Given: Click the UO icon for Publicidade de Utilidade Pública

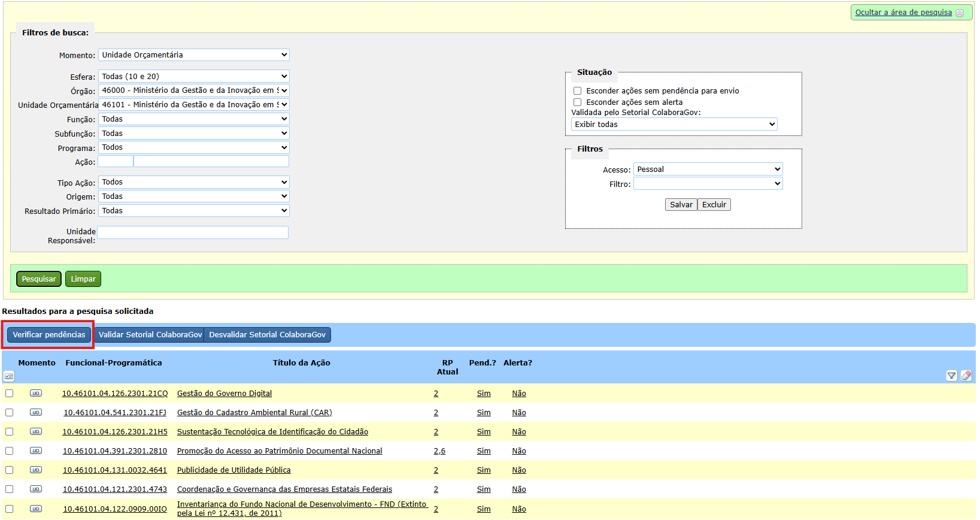Looking at the screenshot, I should tap(36, 470).
